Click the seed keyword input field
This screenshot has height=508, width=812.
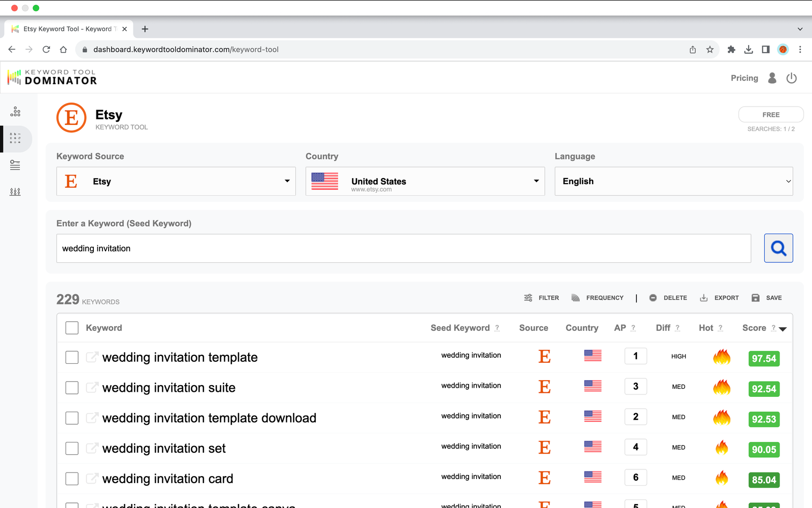[403, 248]
